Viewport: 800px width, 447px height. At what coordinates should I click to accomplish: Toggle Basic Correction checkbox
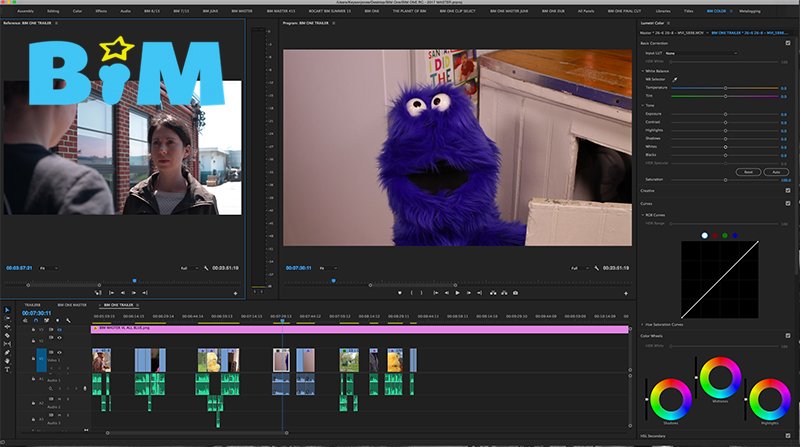[x=788, y=43]
